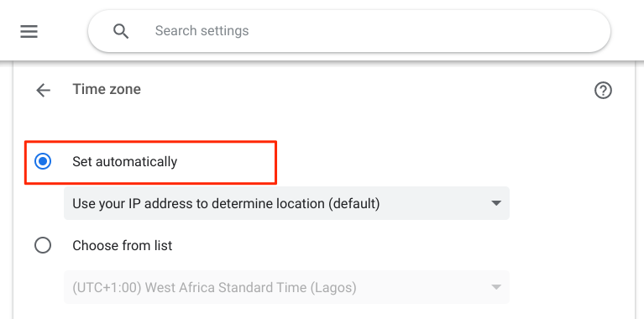Image resolution: width=644 pixels, height=319 pixels.
Task: Click the arrow icon on the IP address dropdown
Action: (x=496, y=203)
